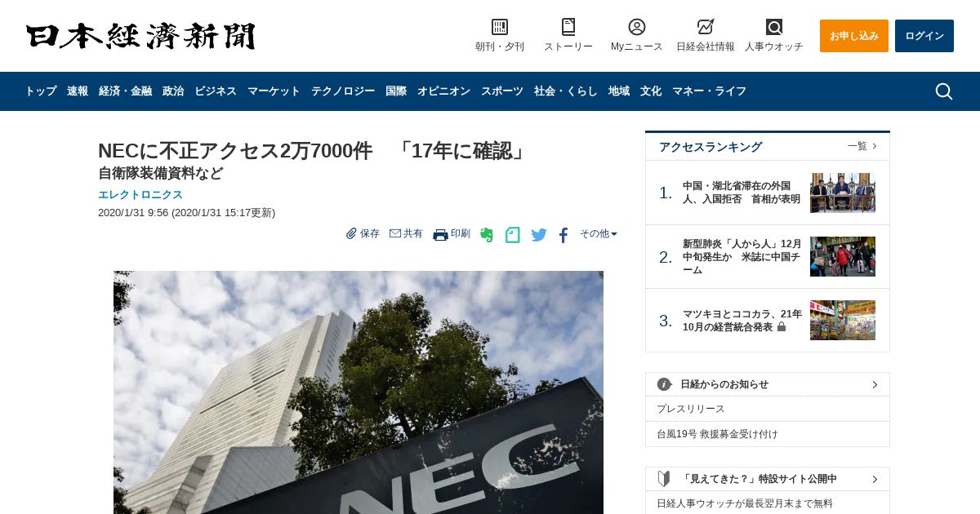Click the NEC building article photo
The height and width of the screenshot is (514, 980).
[359, 392]
